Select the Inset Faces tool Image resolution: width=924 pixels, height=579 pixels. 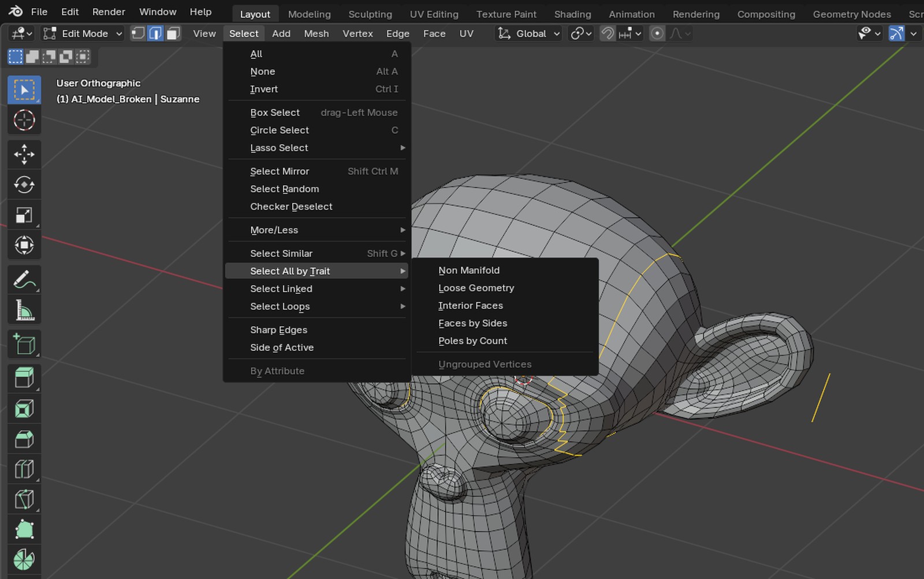click(24, 409)
